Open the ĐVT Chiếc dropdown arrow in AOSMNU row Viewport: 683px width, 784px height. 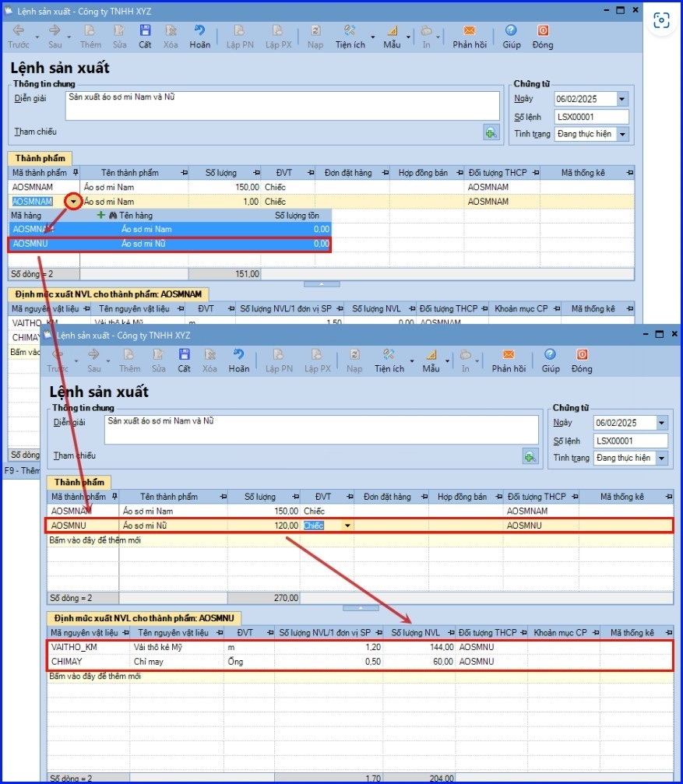point(347,526)
